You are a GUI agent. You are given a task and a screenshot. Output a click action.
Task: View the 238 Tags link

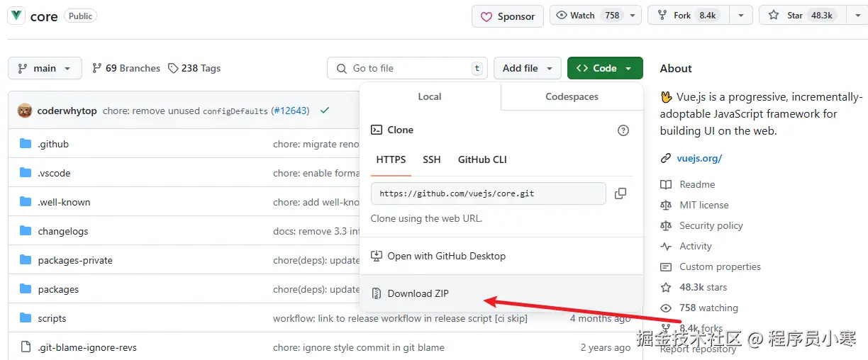coord(194,68)
